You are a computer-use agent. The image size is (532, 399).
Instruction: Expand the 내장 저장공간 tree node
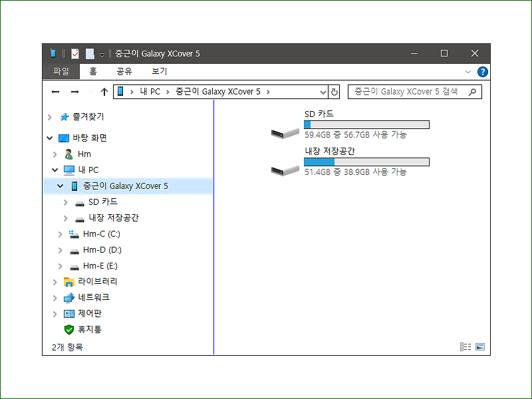(x=65, y=218)
